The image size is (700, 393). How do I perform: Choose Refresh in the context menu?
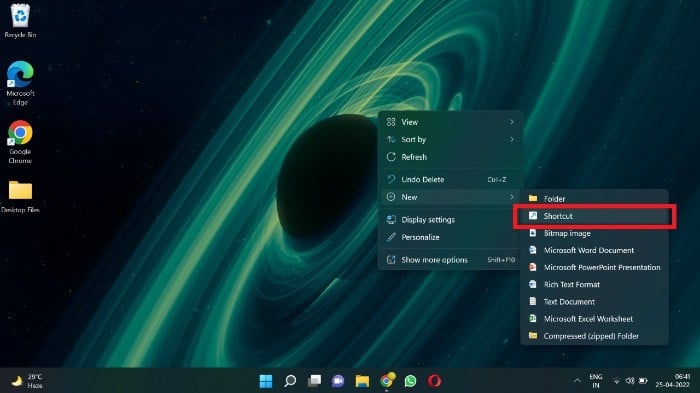coord(450,157)
